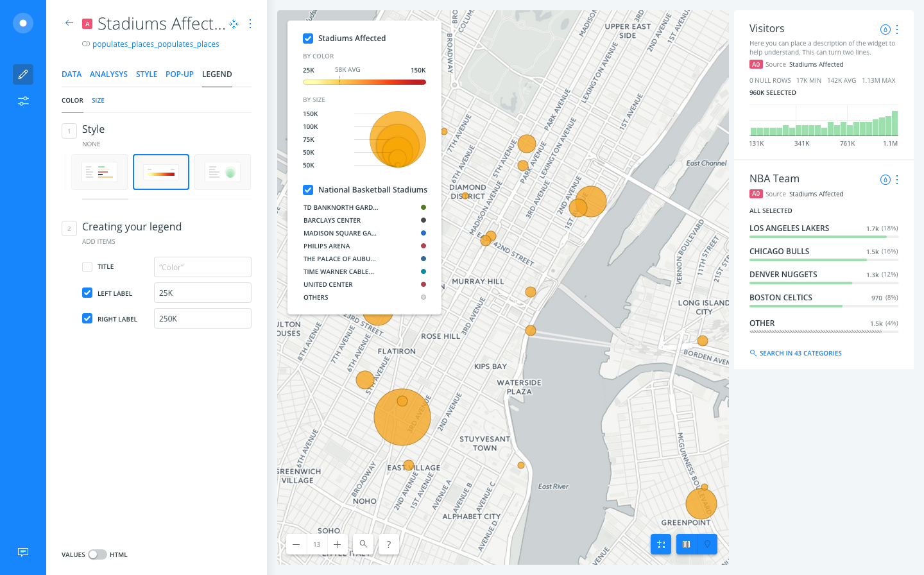This screenshot has width=924, height=575.
Task: Disable the National Basketball Stadiums checkbox
Action: pyautogui.click(x=308, y=189)
